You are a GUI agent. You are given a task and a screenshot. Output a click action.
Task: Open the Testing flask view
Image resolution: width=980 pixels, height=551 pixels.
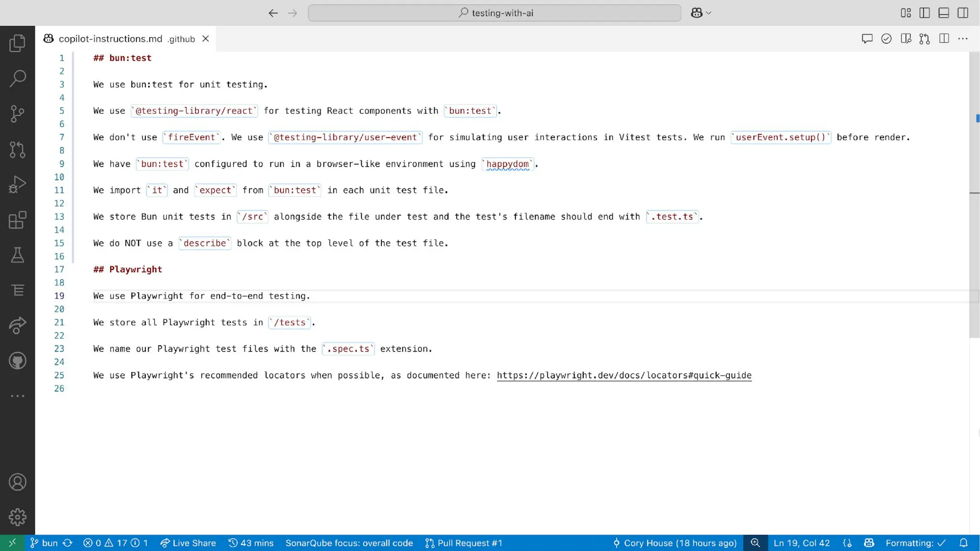point(17,255)
